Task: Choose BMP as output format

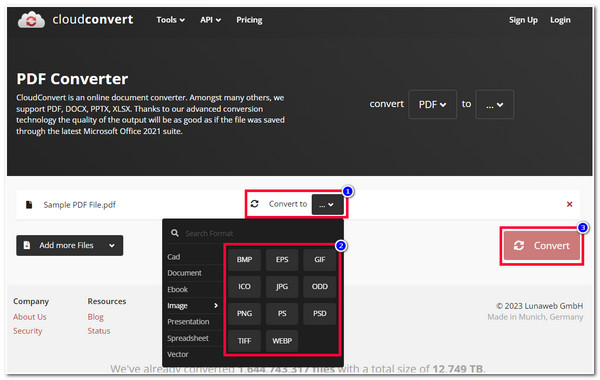Action: click(x=244, y=259)
